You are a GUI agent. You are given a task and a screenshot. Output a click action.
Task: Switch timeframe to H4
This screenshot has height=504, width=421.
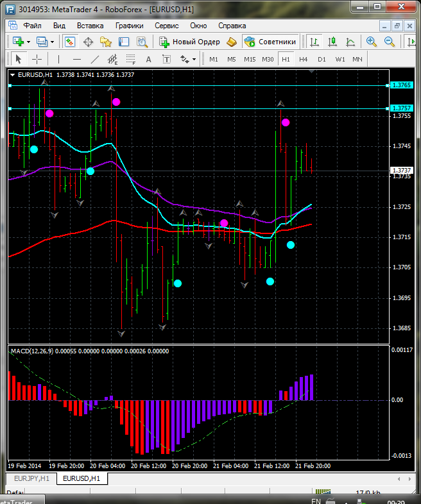pos(304,59)
